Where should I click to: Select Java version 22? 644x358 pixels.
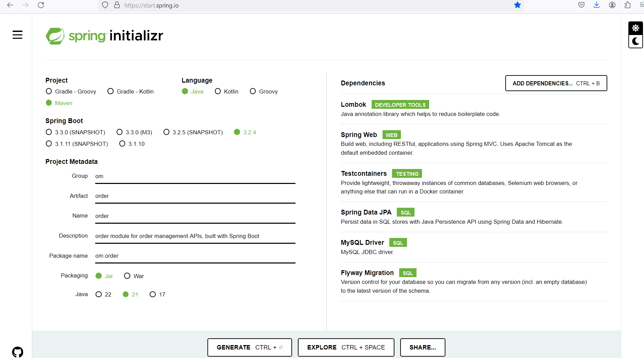point(103,294)
